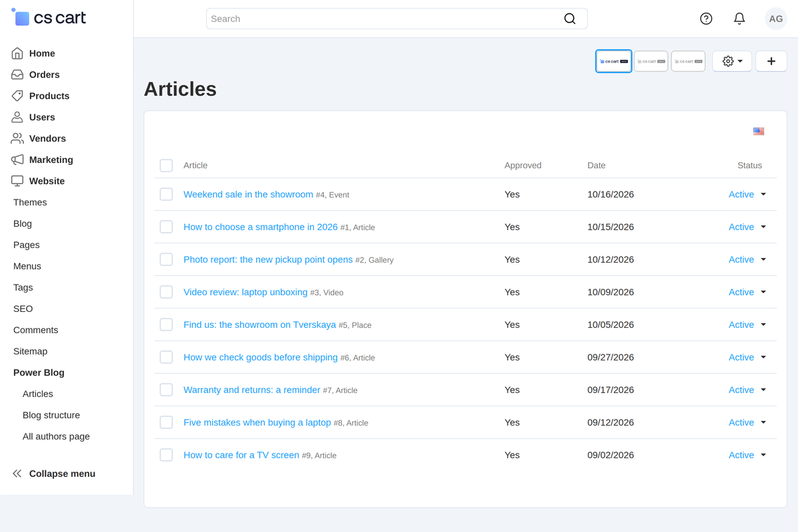
Task: Open Active status dropdown for Find us article
Action: 747,325
